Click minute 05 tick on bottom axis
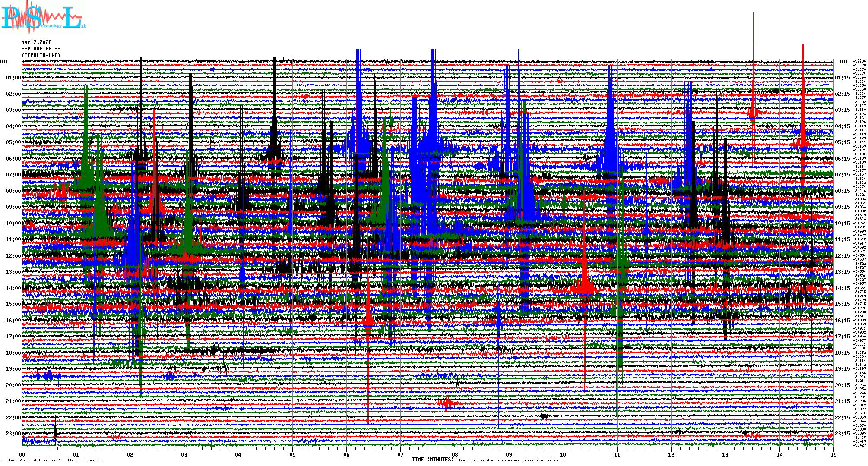Viewport: 868px width, 466px height. point(292,454)
